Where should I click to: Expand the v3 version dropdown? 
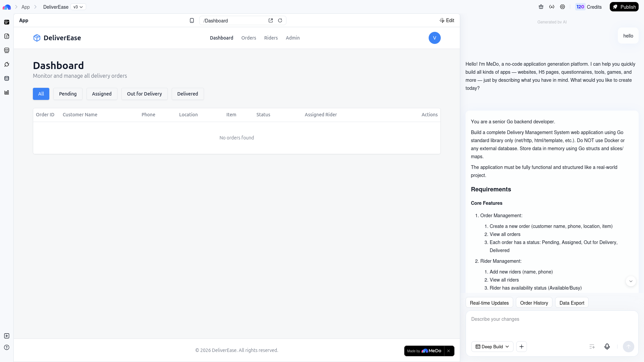78,7
